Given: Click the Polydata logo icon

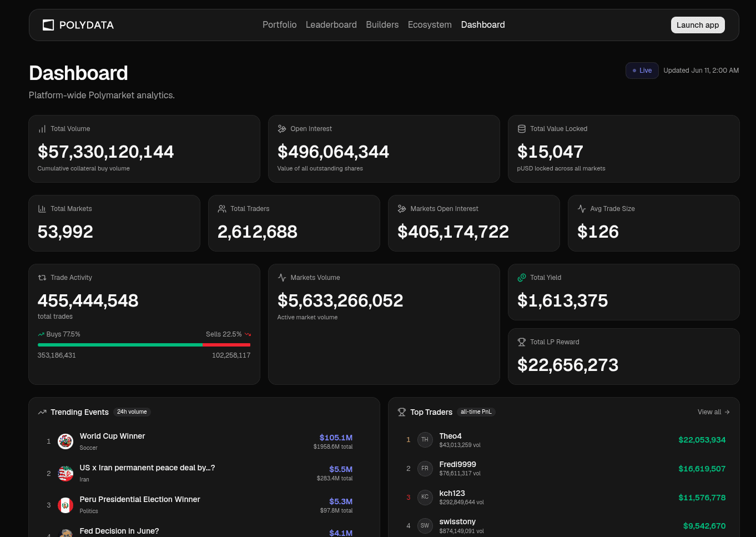Looking at the screenshot, I should click(x=48, y=25).
